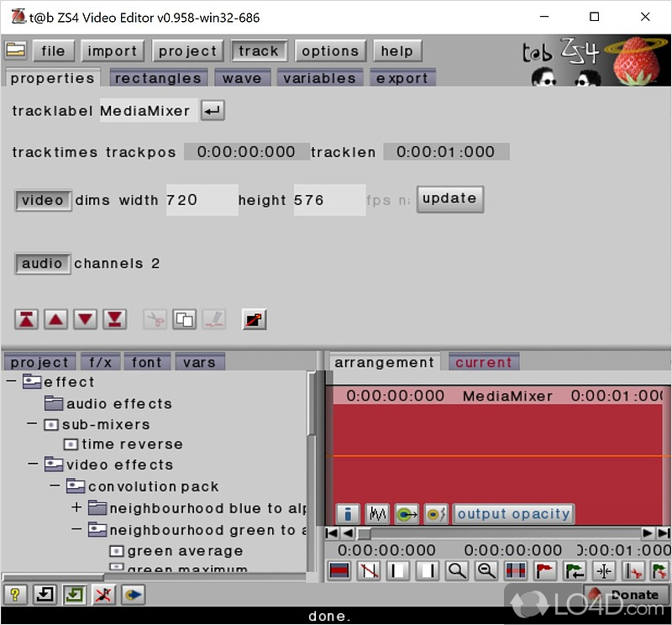Toggle the audio button for the track
The height and width of the screenshot is (625, 672).
(42, 264)
